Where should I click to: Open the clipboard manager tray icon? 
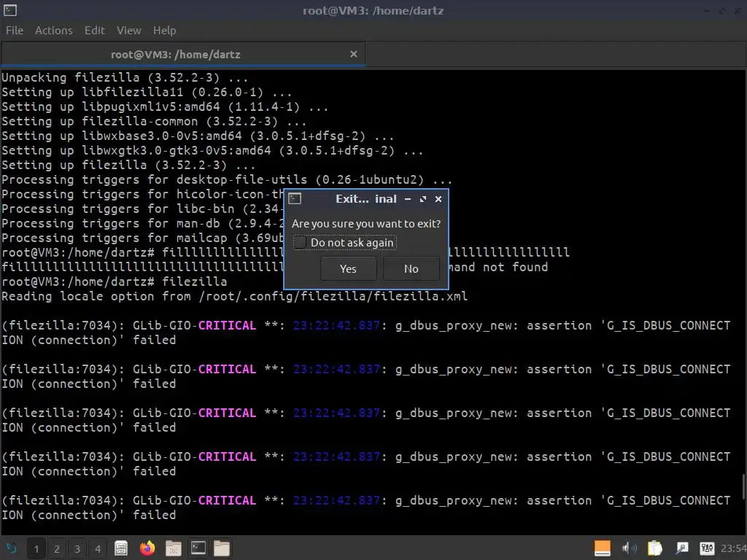655,548
